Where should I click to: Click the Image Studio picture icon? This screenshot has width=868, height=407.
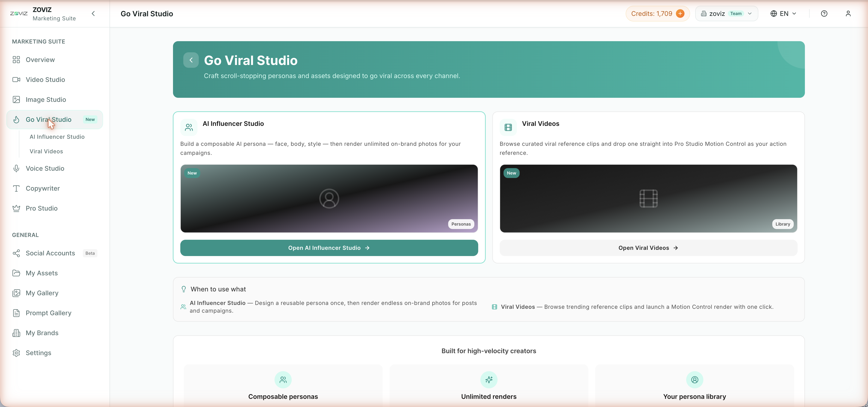[16, 99]
